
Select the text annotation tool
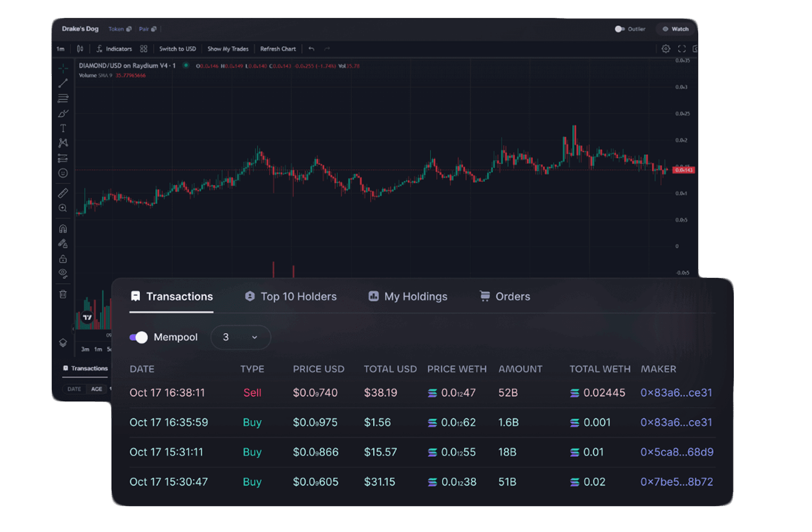pyautogui.click(x=63, y=128)
